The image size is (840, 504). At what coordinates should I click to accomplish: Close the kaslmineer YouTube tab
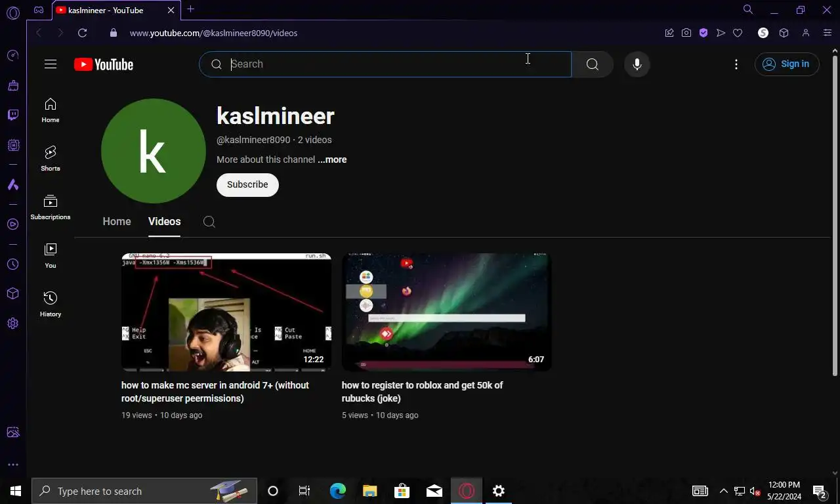[x=171, y=10]
